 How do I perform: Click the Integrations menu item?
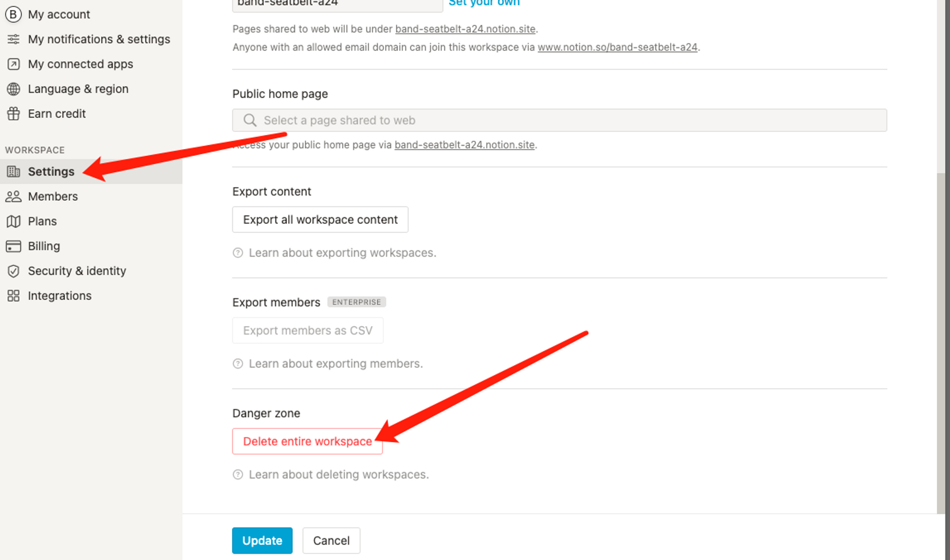click(x=59, y=295)
